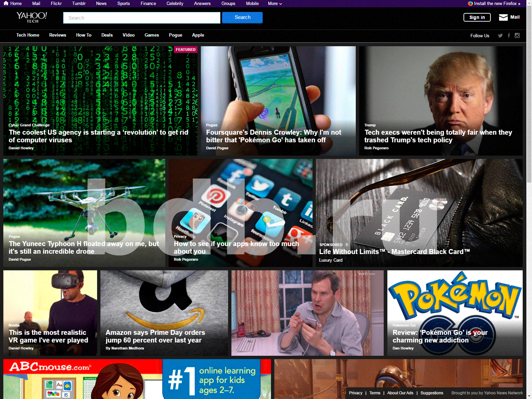Click the sponsored ad info icon
The width and height of the screenshot is (532, 399).
(x=347, y=245)
